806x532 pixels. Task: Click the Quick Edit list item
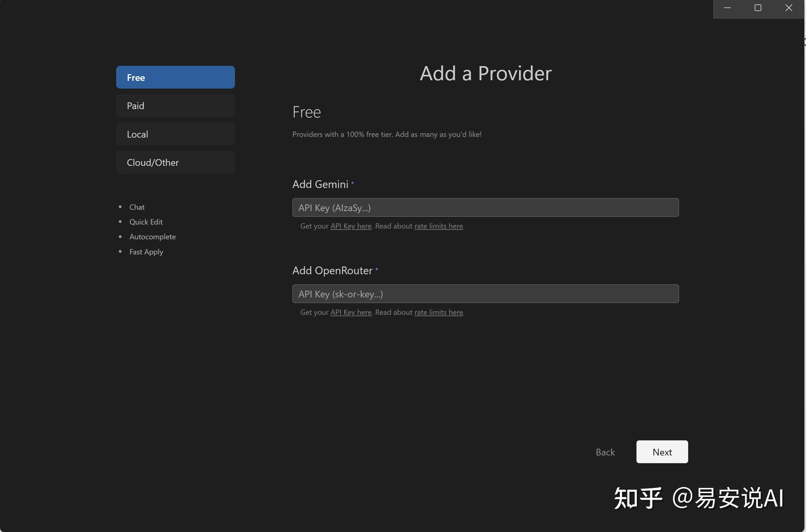146,222
